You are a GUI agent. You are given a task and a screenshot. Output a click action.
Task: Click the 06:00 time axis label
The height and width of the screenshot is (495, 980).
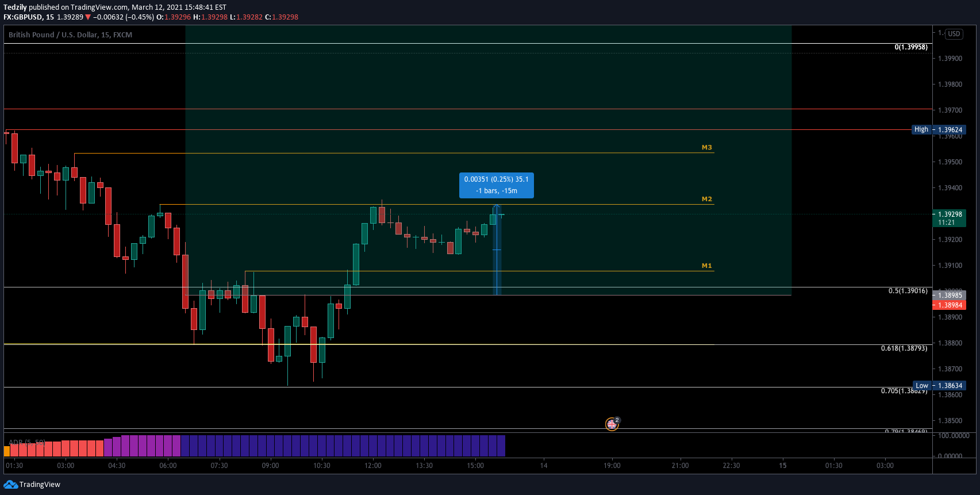168,466
